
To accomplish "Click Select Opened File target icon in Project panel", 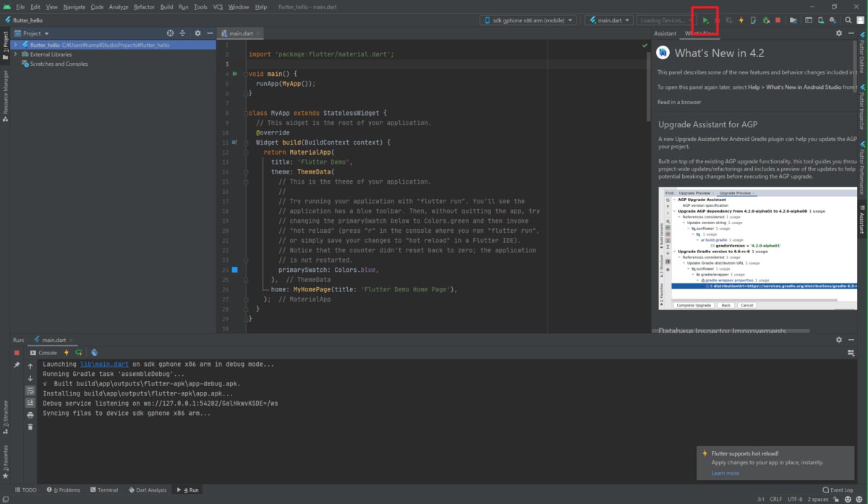I will point(171,33).
